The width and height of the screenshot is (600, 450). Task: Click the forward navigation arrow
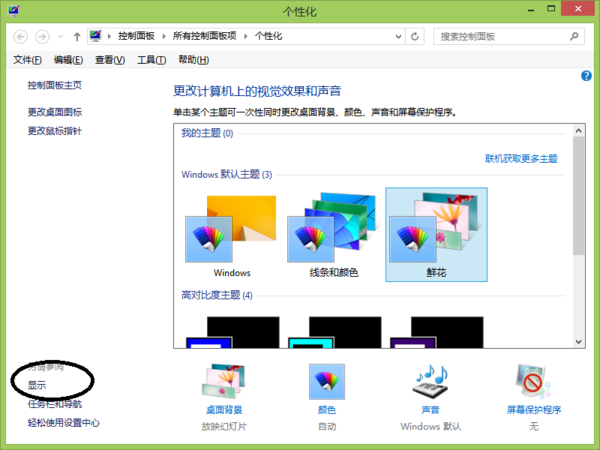coord(42,37)
